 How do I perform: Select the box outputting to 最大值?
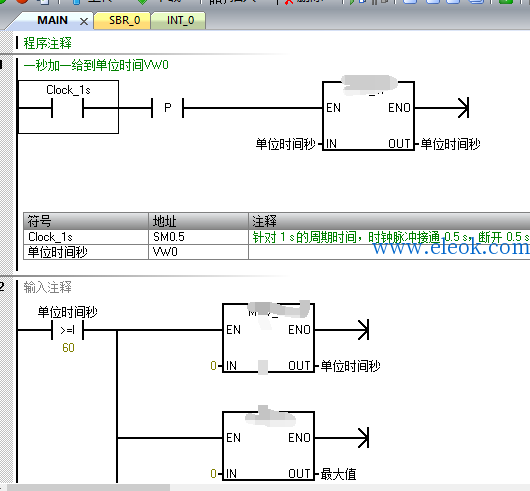[x=268, y=446]
